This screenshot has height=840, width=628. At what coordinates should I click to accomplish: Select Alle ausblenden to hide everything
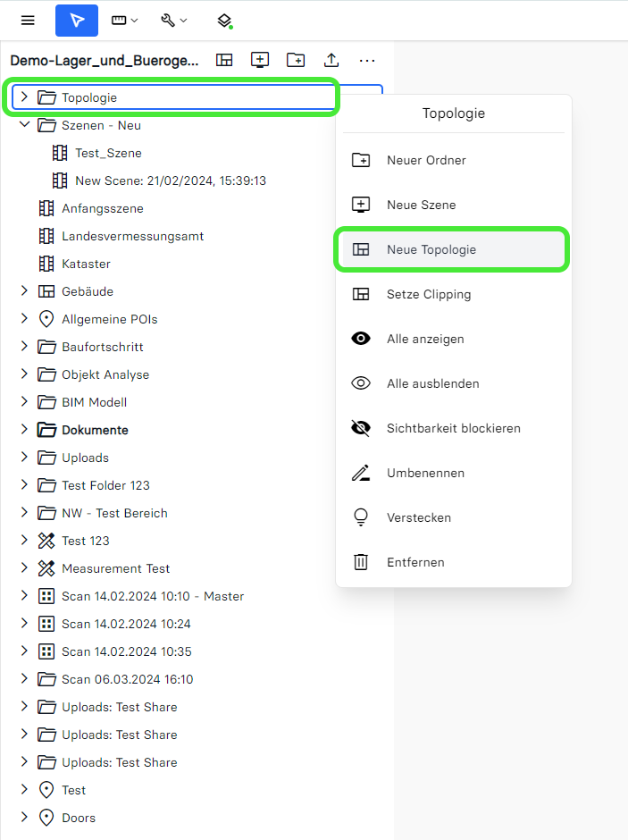pos(432,383)
